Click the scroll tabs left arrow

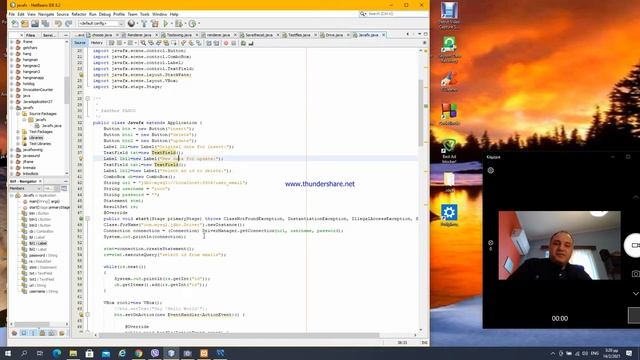coord(407,34)
